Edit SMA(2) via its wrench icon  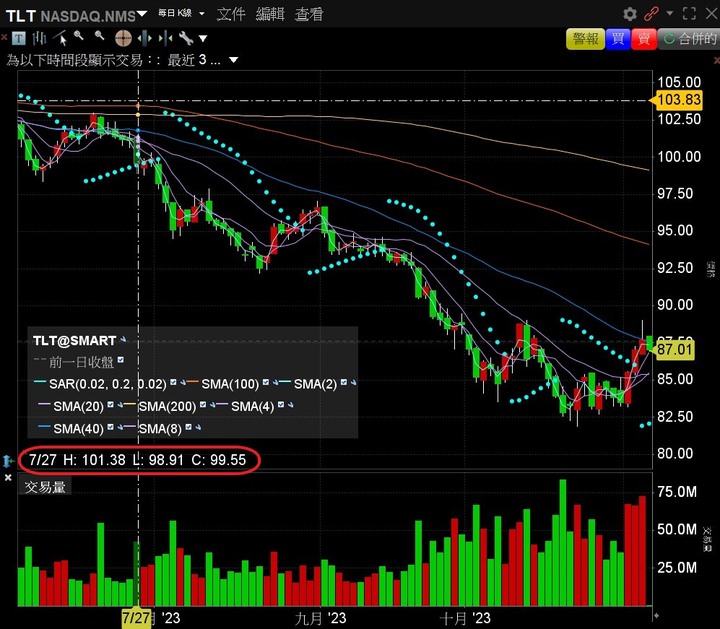click(353, 382)
